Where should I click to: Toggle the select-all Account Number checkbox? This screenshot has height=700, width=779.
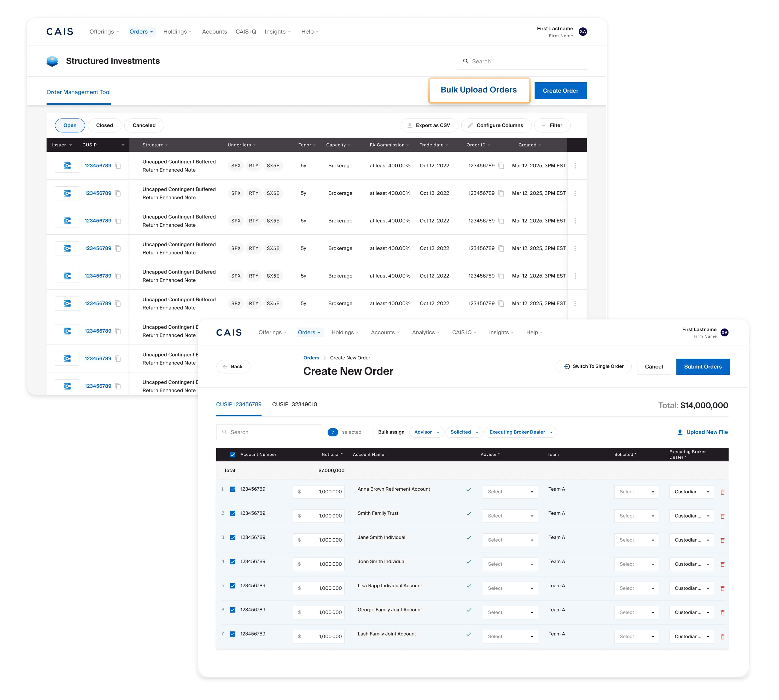232,454
